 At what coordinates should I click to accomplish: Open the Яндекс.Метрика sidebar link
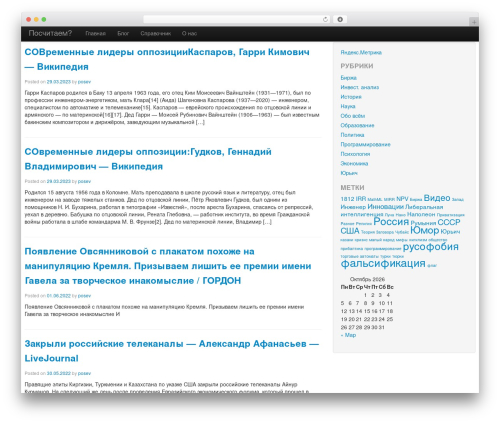361,52
